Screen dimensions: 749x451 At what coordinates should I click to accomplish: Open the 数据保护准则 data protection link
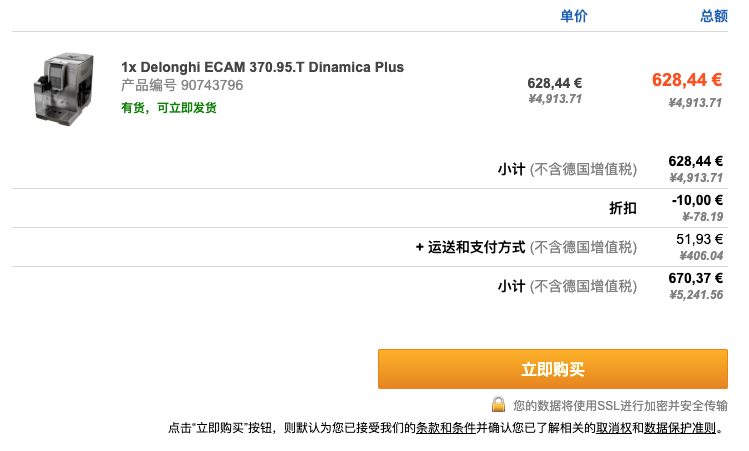point(680,428)
